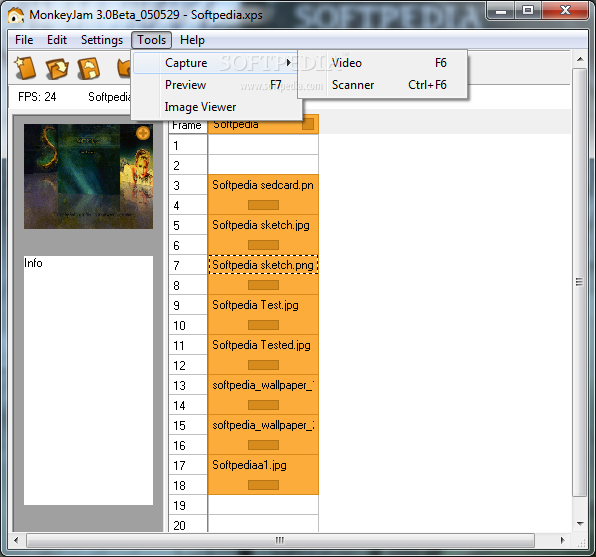Screen dimensions: 596x557
Task: Click frame number 7 row header
Action: (x=188, y=265)
